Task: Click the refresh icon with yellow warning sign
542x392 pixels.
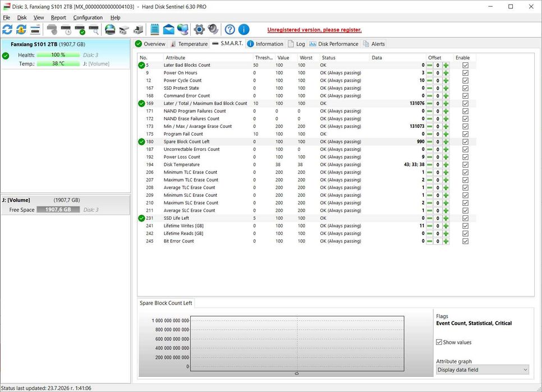Action: tap(21, 30)
